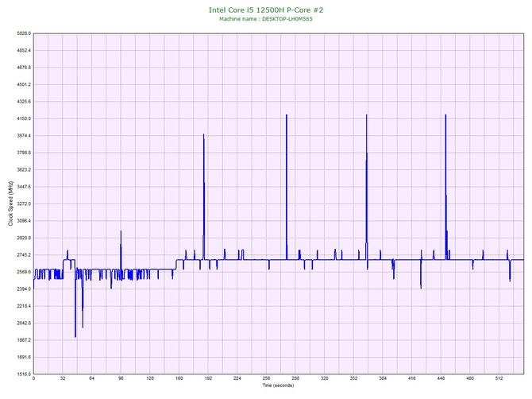This screenshot has height=399, width=532.
Task: Click the 2569.6 y-axis value
Action: [24, 272]
